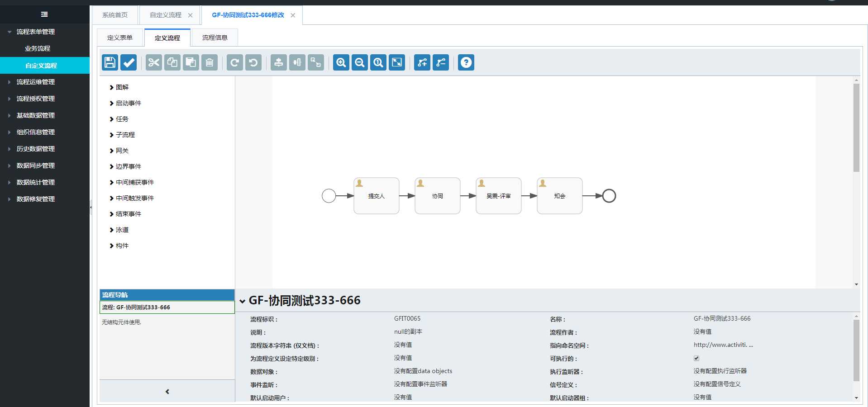Click the properties panel scrollbar thumb
Image resolution: width=868 pixels, height=407 pixels.
[856, 350]
